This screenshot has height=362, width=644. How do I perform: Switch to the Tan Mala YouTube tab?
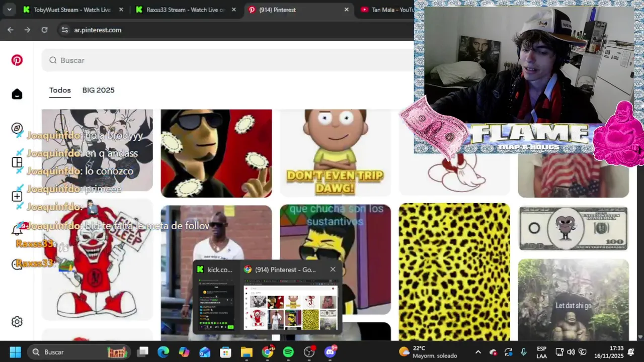[x=386, y=10]
